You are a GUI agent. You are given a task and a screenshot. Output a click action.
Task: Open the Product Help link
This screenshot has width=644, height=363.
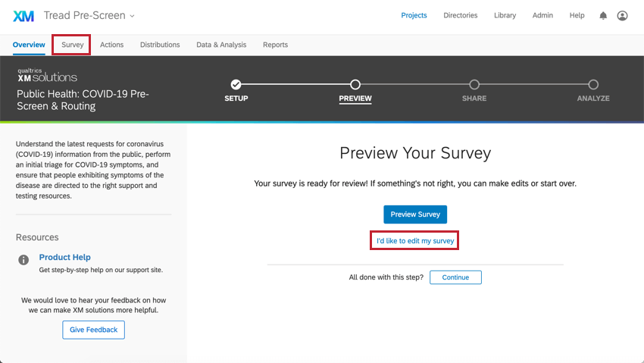65,257
